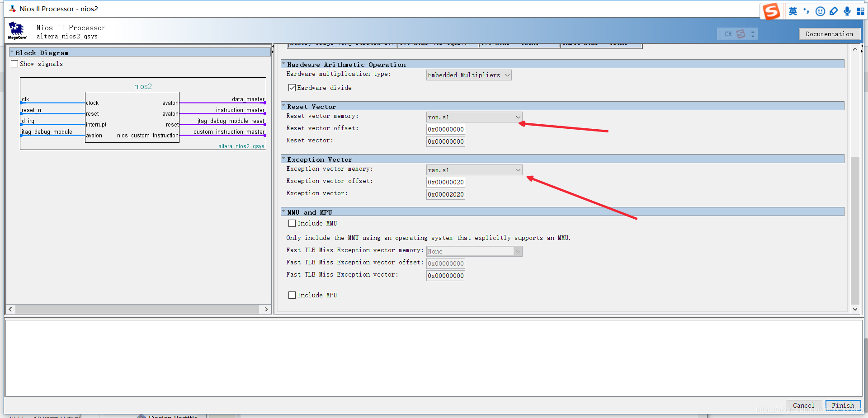Toggle the Sogou punctuation mode icon
This screenshot has height=418, width=868.
pos(807,11)
